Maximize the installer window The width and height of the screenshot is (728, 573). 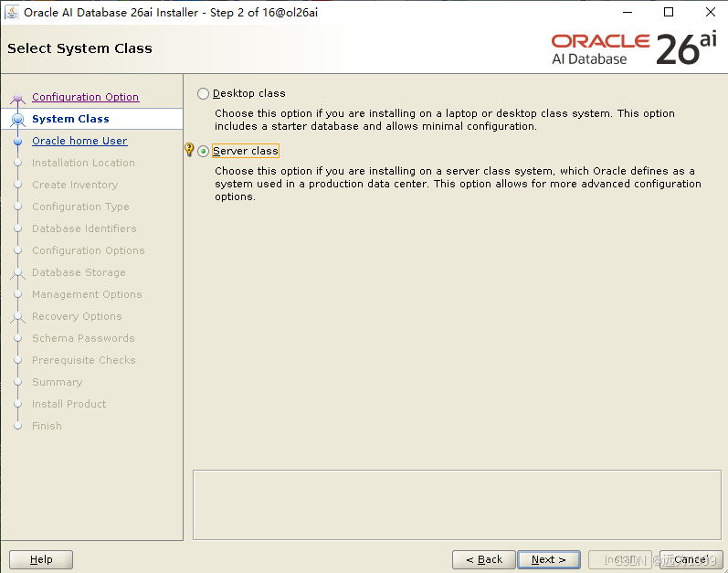click(669, 13)
